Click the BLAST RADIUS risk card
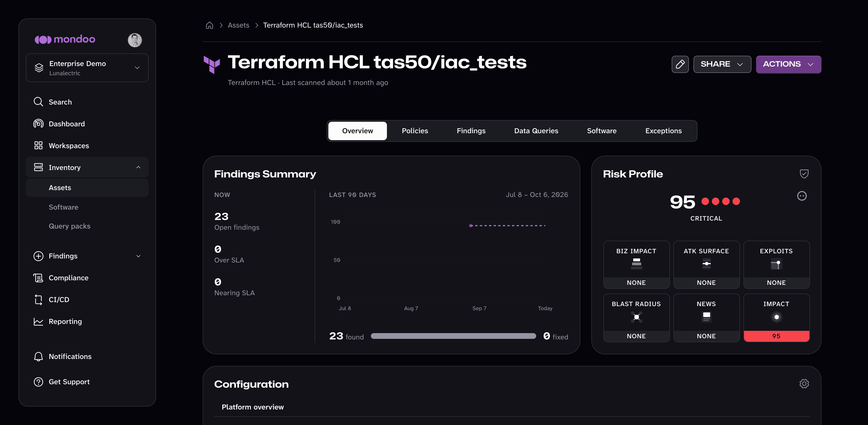 pyautogui.click(x=636, y=318)
